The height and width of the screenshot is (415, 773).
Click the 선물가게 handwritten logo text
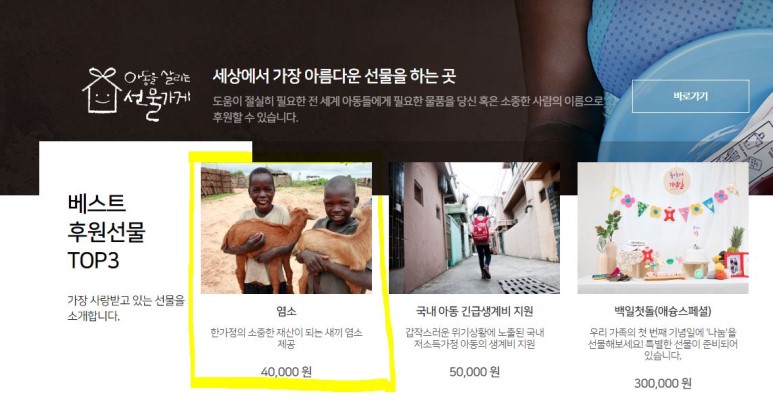click(x=157, y=102)
